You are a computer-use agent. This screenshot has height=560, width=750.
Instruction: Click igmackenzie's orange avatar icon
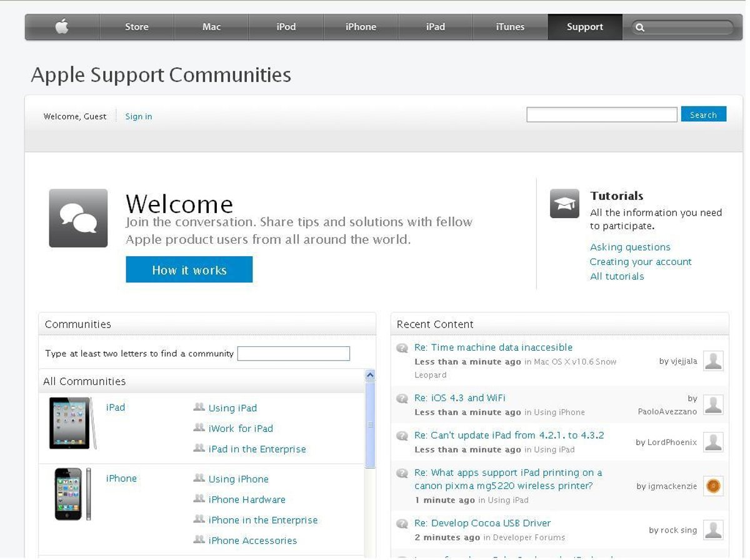pyautogui.click(x=713, y=486)
